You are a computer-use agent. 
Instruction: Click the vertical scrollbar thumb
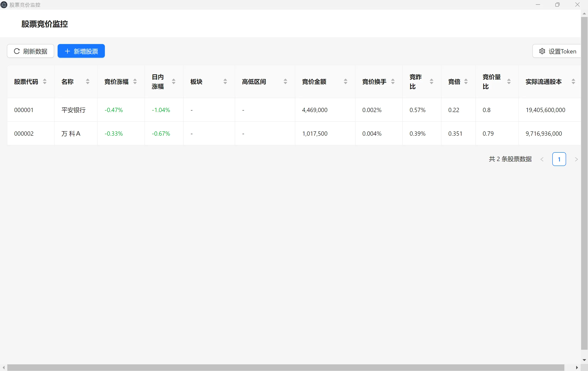(x=584, y=183)
